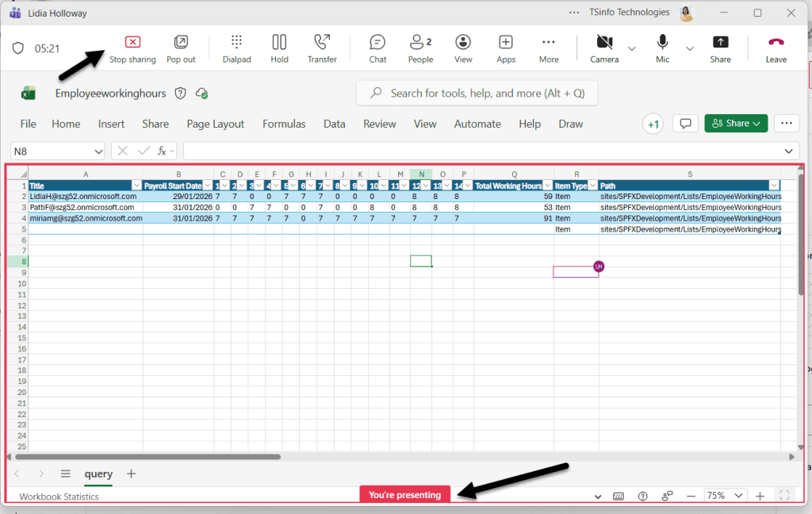
Task: Click the Stop sharing button
Action: (132, 48)
